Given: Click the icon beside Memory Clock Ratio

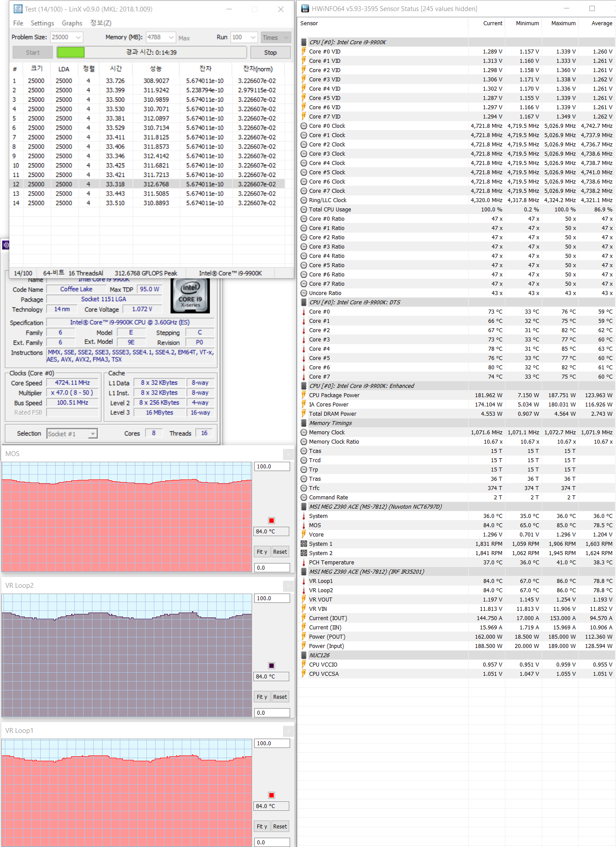Looking at the screenshot, I should click(304, 442).
